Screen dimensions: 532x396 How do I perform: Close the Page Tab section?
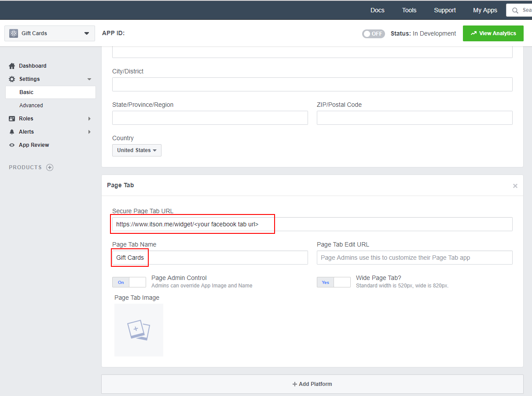515,186
